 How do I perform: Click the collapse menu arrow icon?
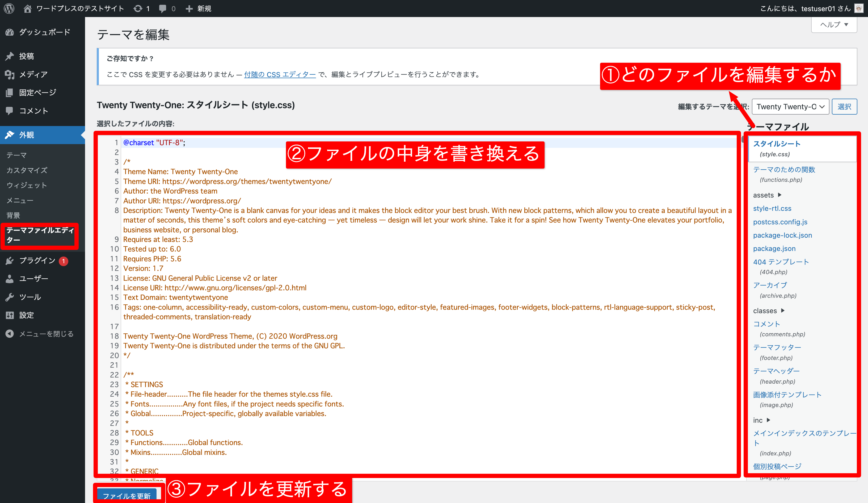pos(10,333)
